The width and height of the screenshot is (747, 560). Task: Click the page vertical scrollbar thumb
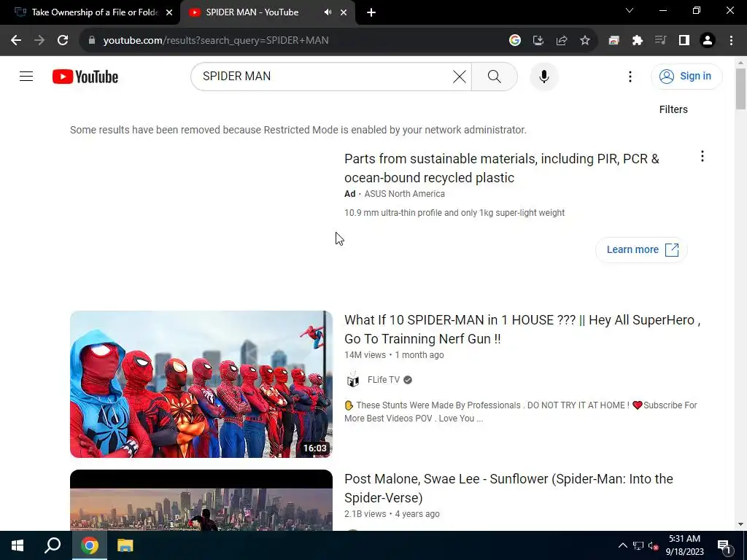[740, 89]
